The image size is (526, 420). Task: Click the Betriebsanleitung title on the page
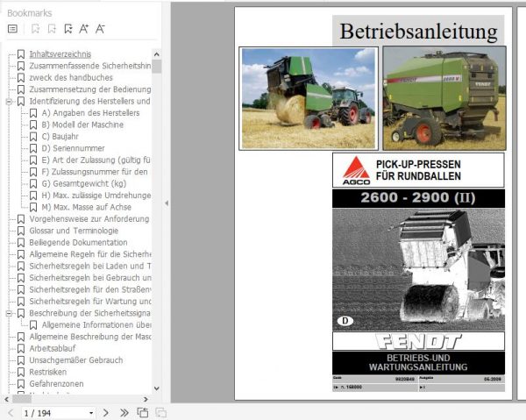[x=418, y=32]
